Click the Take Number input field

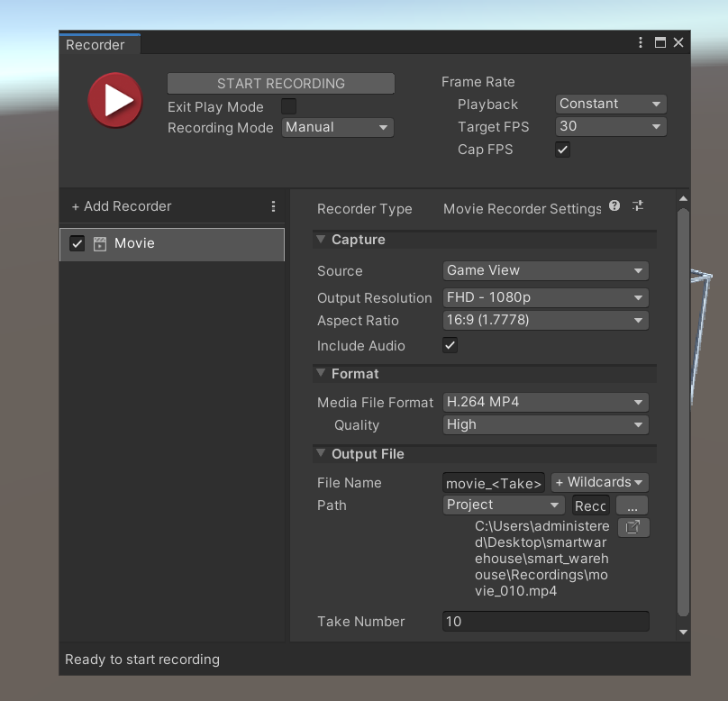[x=545, y=621]
